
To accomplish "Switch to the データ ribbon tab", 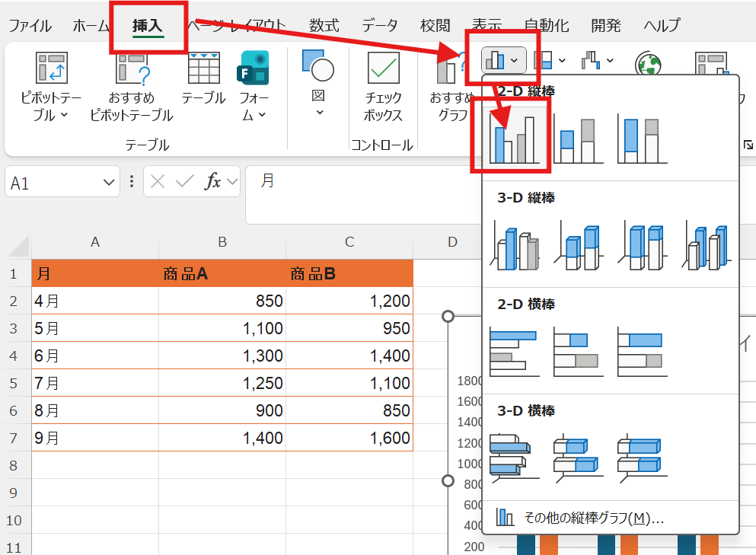I will click(x=378, y=24).
